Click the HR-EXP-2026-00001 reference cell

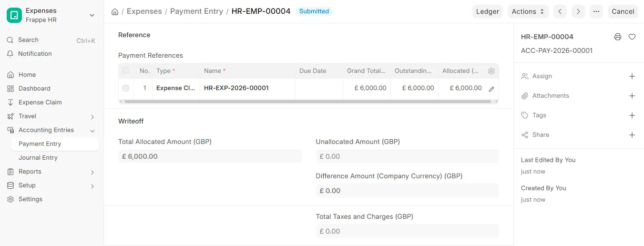248,88
